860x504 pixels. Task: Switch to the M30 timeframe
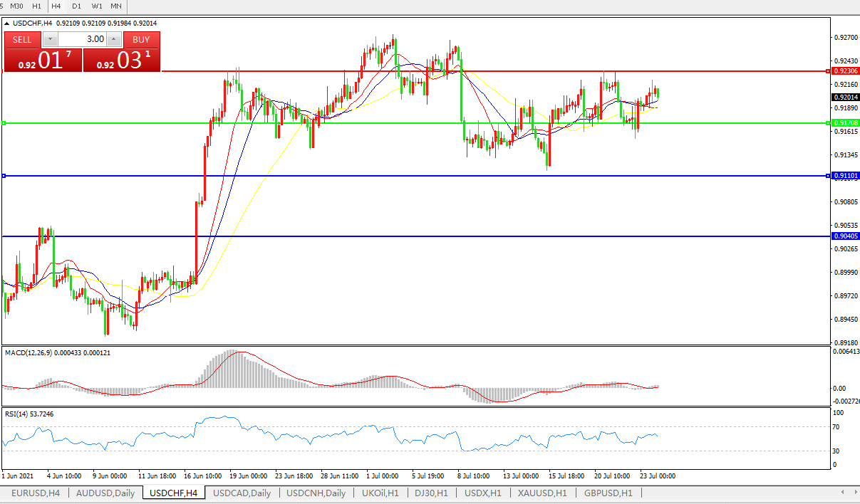[x=18, y=6]
